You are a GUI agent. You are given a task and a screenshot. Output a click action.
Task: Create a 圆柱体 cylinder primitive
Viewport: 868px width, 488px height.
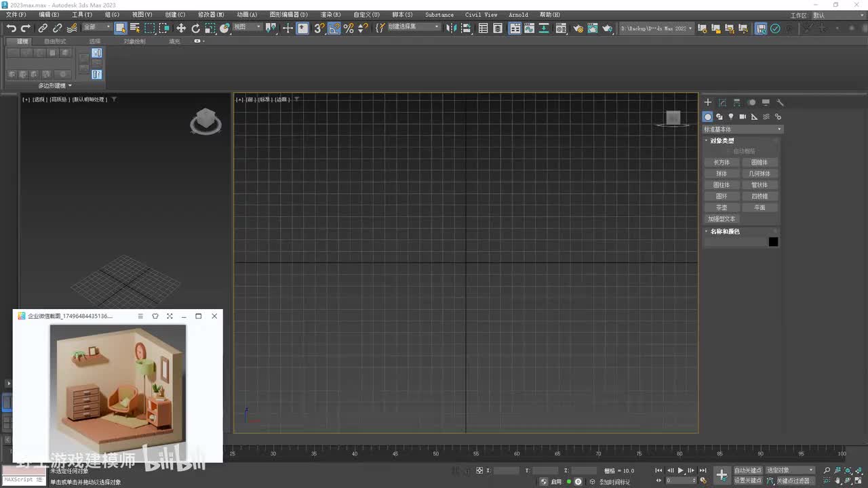(x=722, y=185)
